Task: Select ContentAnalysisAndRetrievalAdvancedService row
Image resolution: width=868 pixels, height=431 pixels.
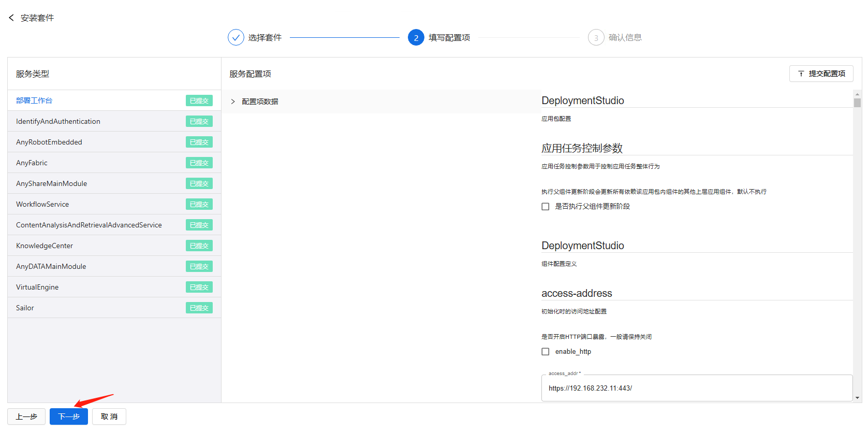Action: tap(114, 225)
